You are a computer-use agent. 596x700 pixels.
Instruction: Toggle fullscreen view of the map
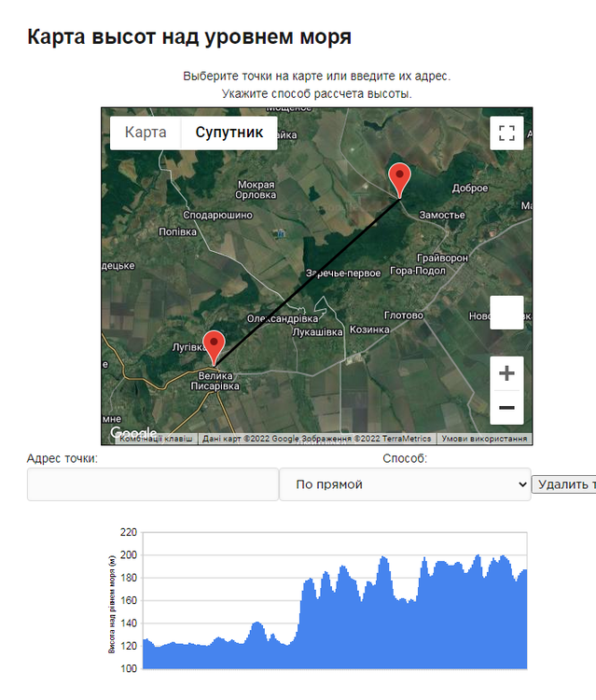click(x=506, y=133)
